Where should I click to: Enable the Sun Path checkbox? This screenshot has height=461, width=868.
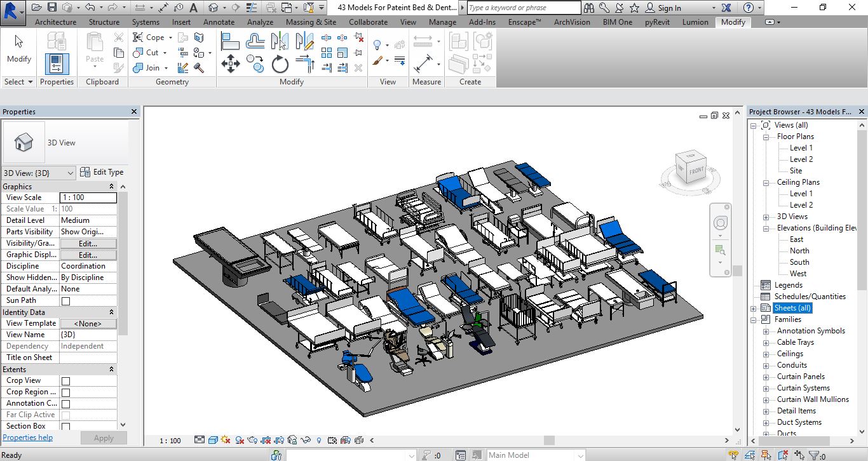65,301
